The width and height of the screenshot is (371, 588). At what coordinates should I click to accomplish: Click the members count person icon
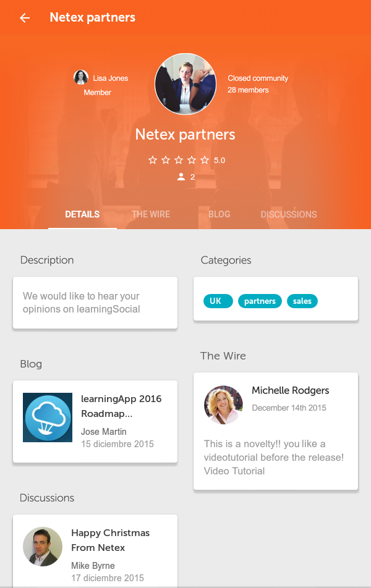(181, 177)
